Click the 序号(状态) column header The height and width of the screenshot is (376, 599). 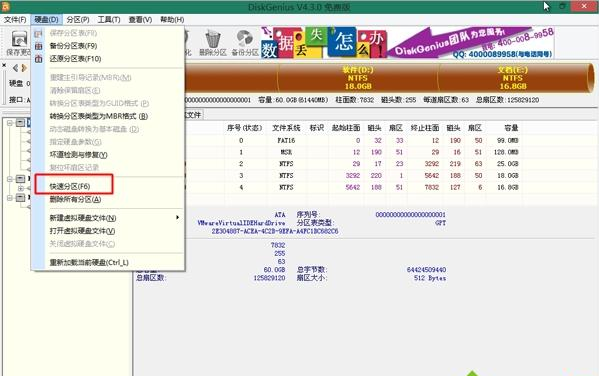pyautogui.click(x=244, y=128)
